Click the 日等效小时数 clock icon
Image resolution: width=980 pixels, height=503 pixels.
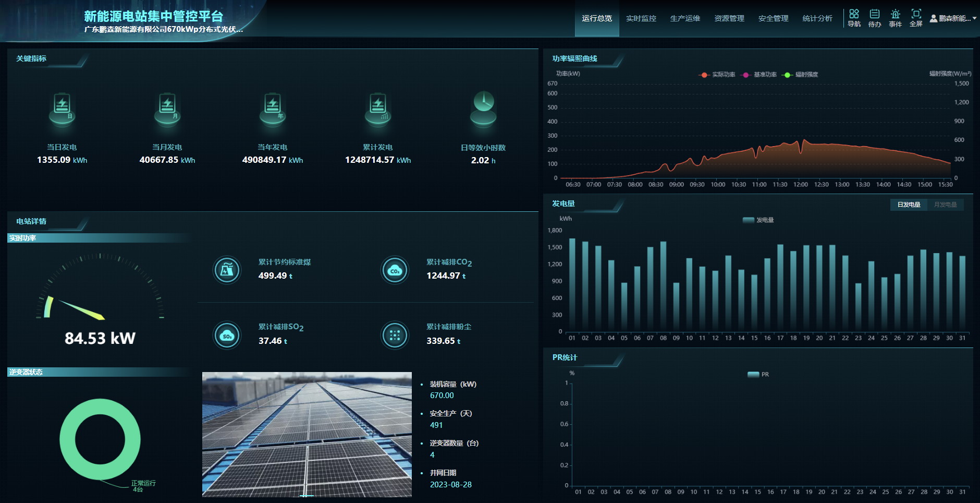(x=483, y=109)
